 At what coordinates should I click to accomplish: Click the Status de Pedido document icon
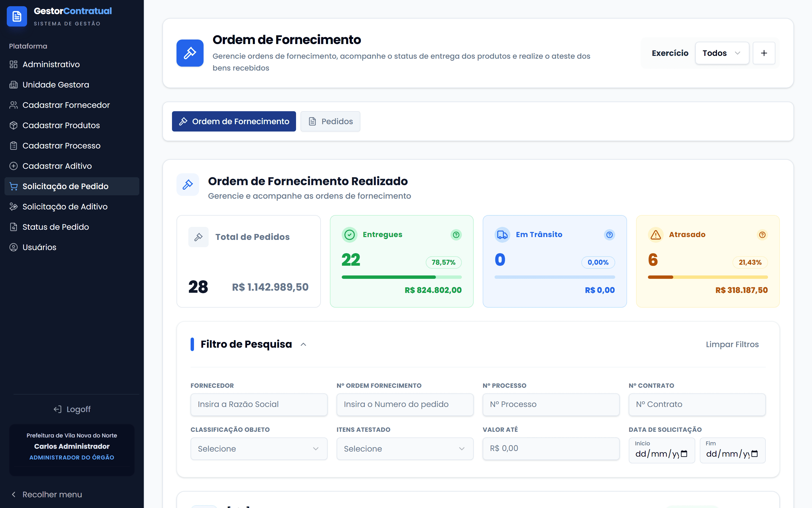(x=14, y=227)
